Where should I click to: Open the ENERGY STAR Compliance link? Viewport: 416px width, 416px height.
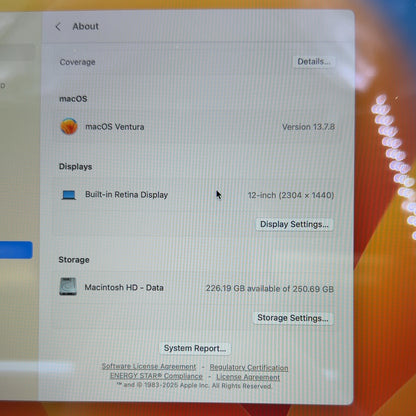(x=156, y=376)
